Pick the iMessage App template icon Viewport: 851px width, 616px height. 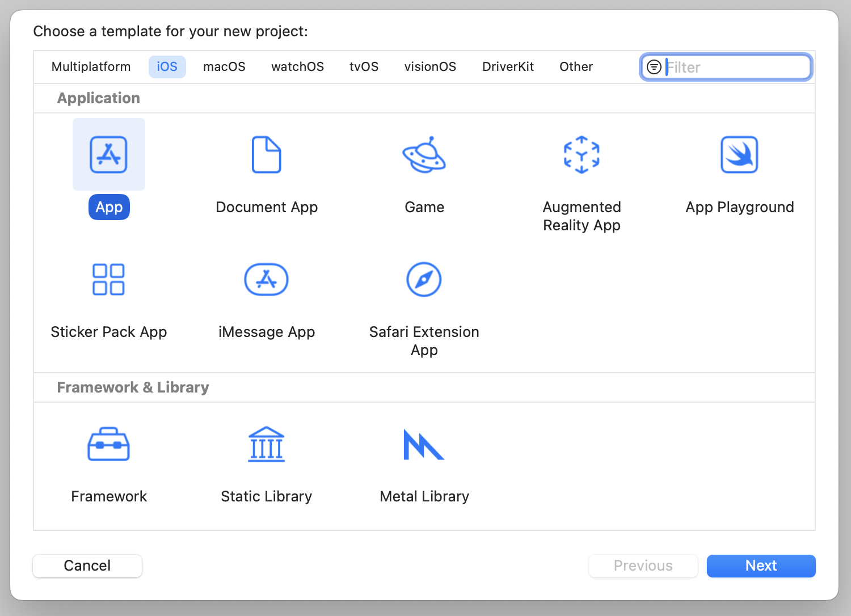pyautogui.click(x=266, y=279)
